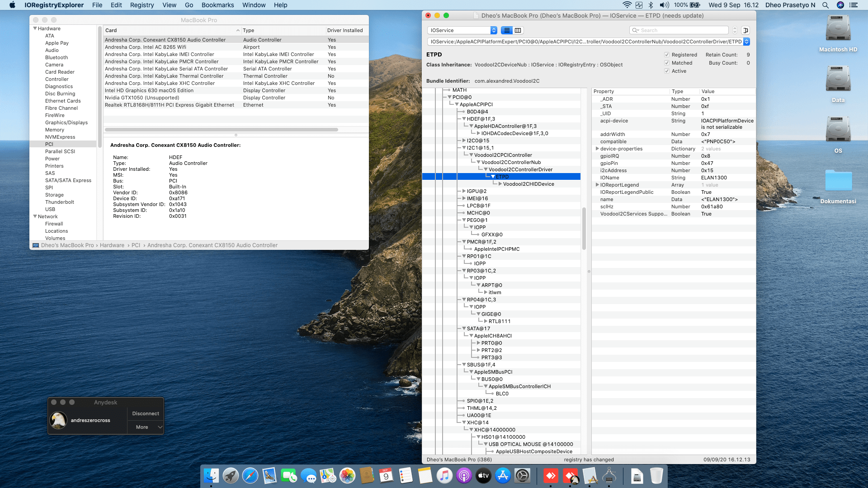Select Graphics/Displays in the System Information sidebar
The width and height of the screenshot is (868, 488).
pyautogui.click(x=66, y=122)
